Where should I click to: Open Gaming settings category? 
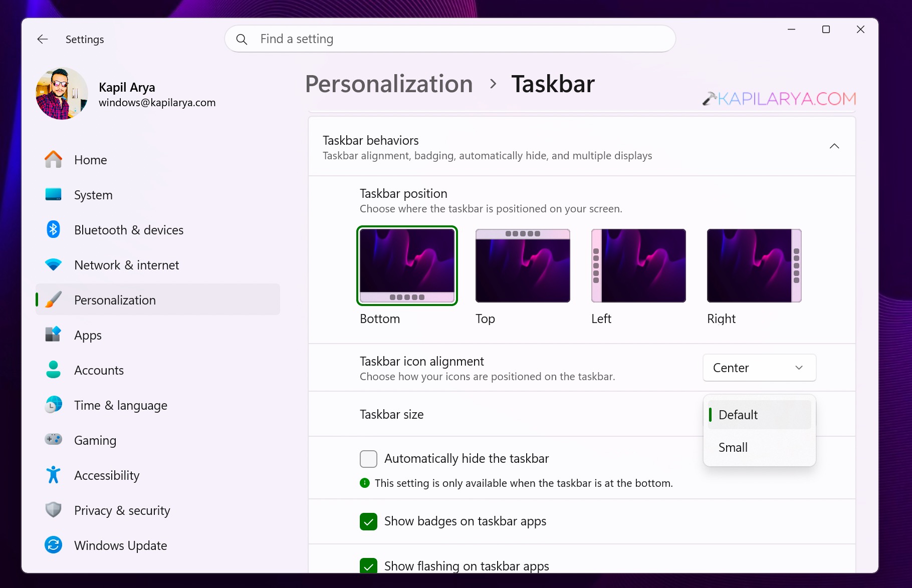[157, 440]
